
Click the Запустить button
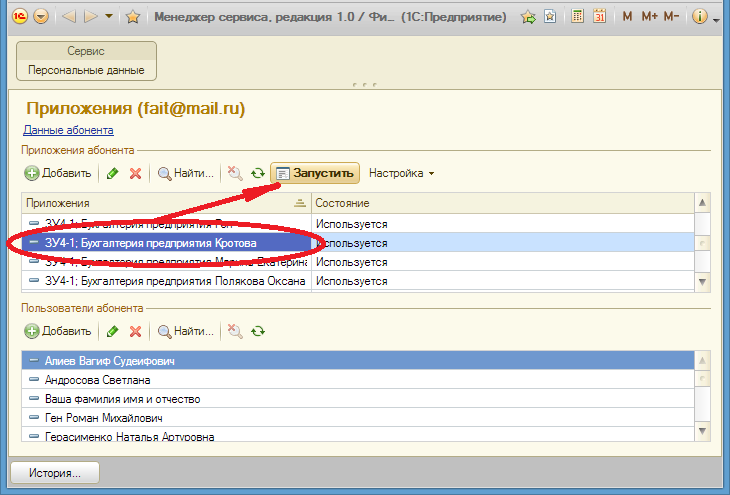tap(315, 173)
